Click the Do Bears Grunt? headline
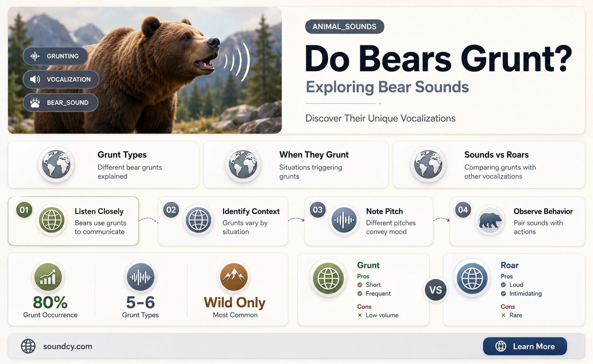This screenshot has height=364, width=593. coord(438,59)
